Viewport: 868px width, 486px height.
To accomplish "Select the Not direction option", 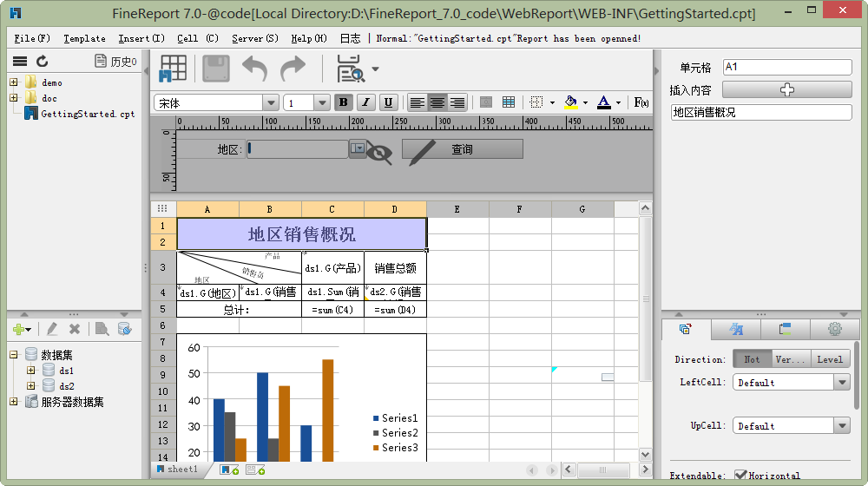I will 752,359.
